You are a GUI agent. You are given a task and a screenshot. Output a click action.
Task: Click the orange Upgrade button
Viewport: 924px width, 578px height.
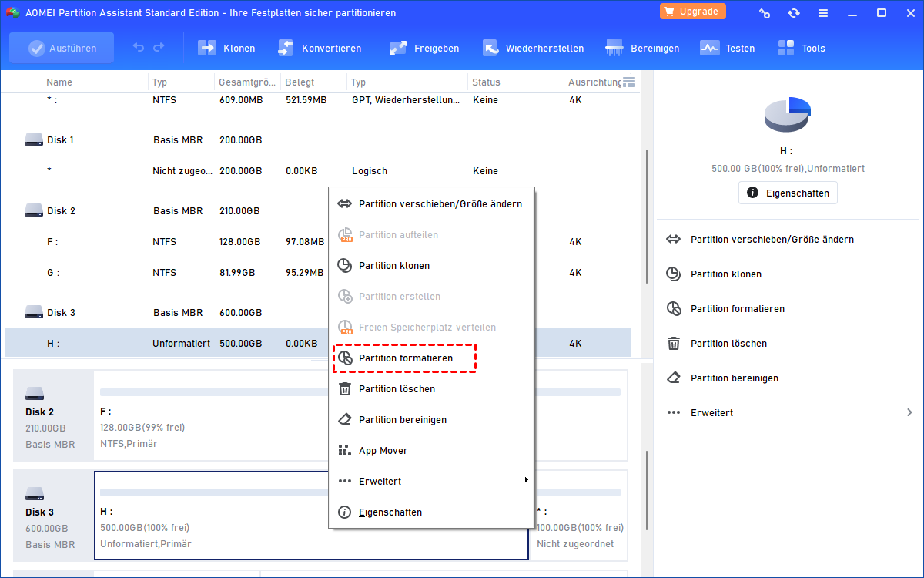(692, 12)
